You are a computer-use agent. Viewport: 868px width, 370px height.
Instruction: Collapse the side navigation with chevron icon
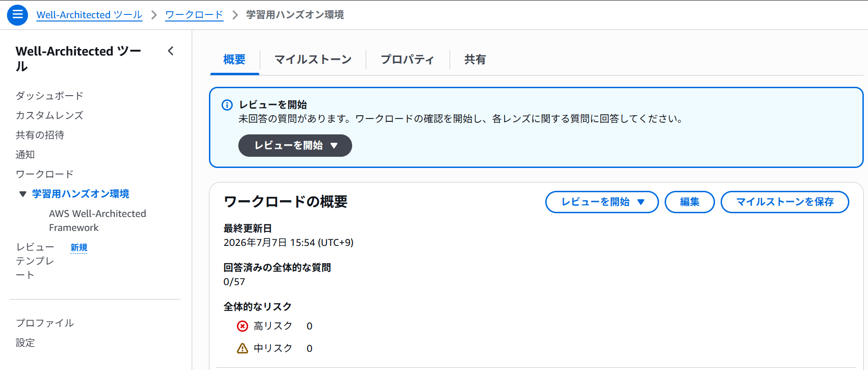pos(171,51)
